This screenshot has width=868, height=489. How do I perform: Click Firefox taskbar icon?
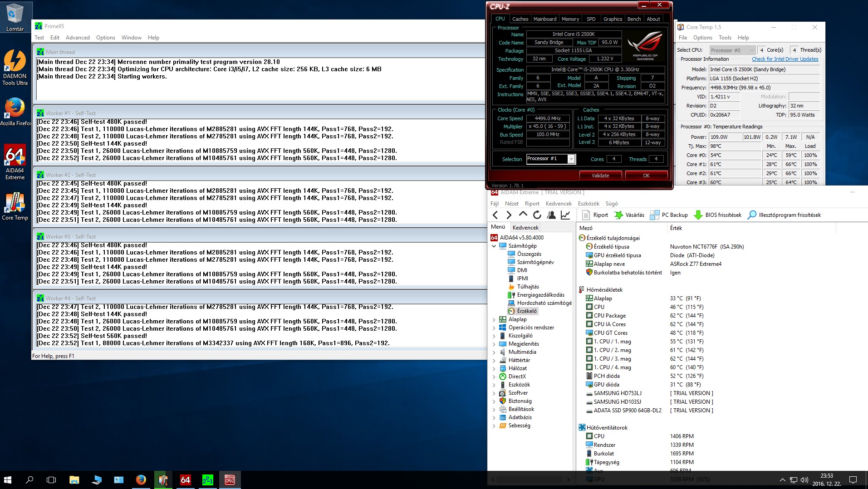tap(141, 479)
